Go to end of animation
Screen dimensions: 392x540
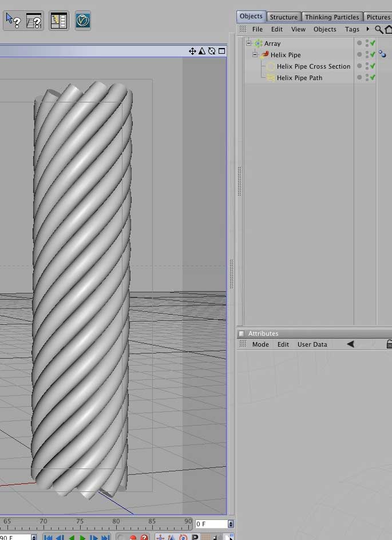pos(105,537)
